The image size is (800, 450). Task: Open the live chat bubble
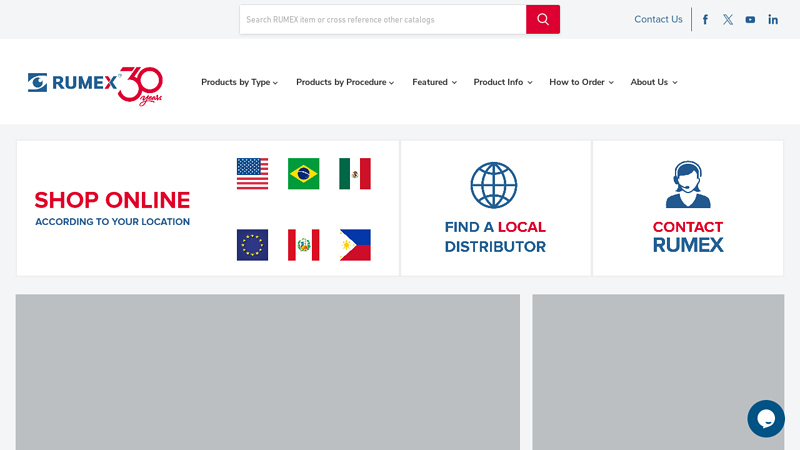point(766,418)
